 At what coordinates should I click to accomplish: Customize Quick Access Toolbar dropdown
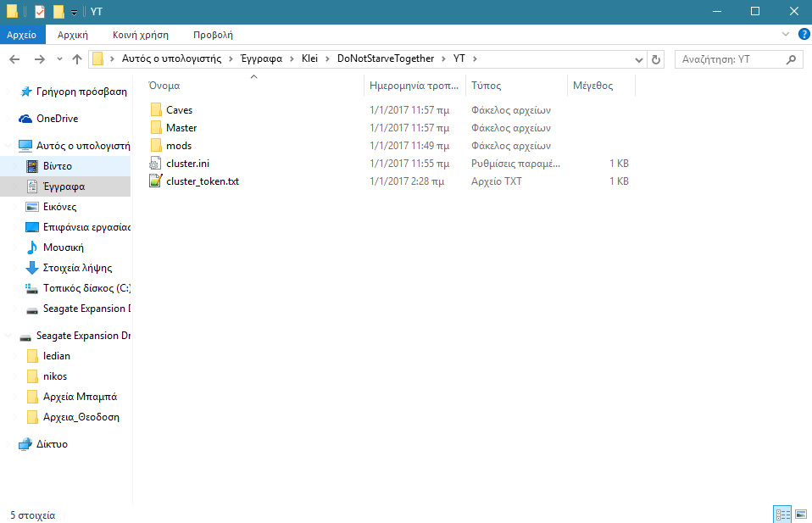(75, 12)
